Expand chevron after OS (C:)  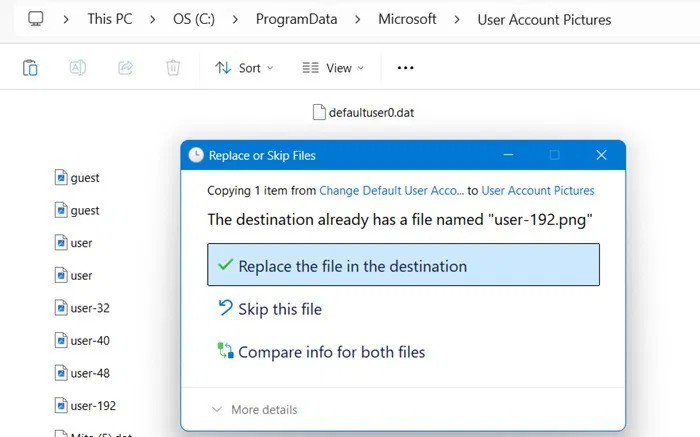235,20
